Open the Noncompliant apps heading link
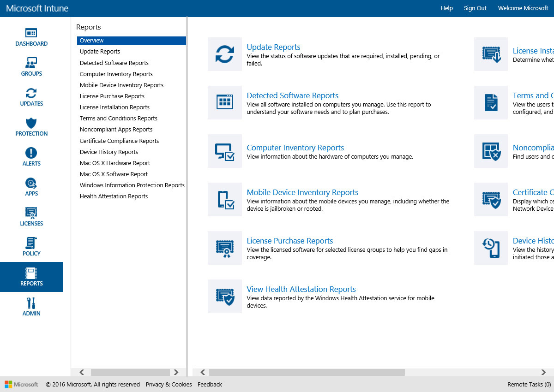554x392 pixels. (533, 148)
